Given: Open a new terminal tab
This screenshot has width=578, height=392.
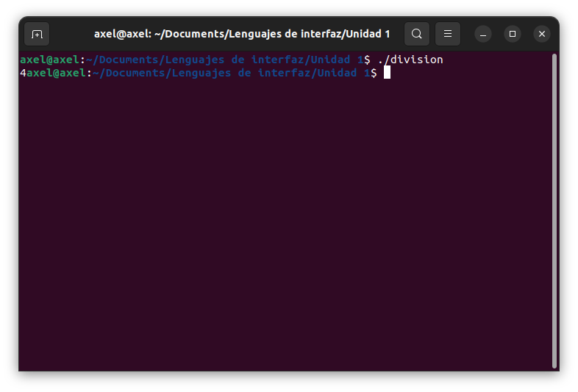Looking at the screenshot, I should (x=37, y=34).
